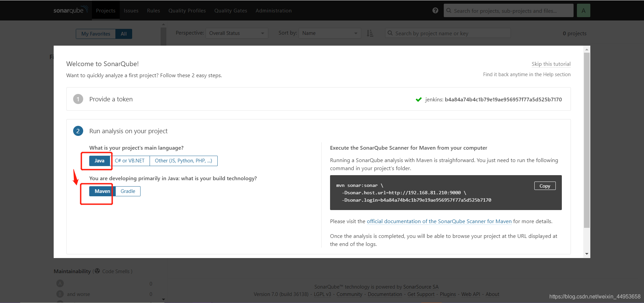Image resolution: width=644 pixels, height=303 pixels.
Task: Switch to My Favorites projects
Action: coord(96,34)
